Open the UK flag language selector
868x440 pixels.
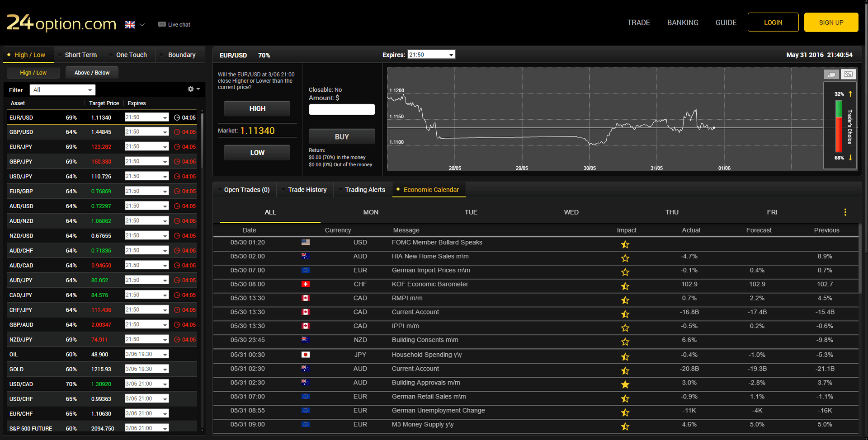tap(135, 25)
